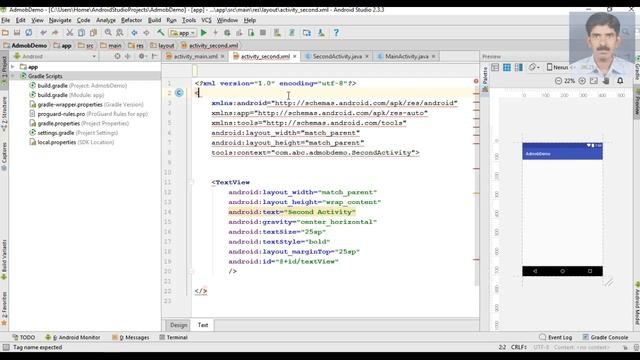Click the Make Project hammer icon
Image resolution: width=640 pixels, height=360 pixels.
coord(161,33)
